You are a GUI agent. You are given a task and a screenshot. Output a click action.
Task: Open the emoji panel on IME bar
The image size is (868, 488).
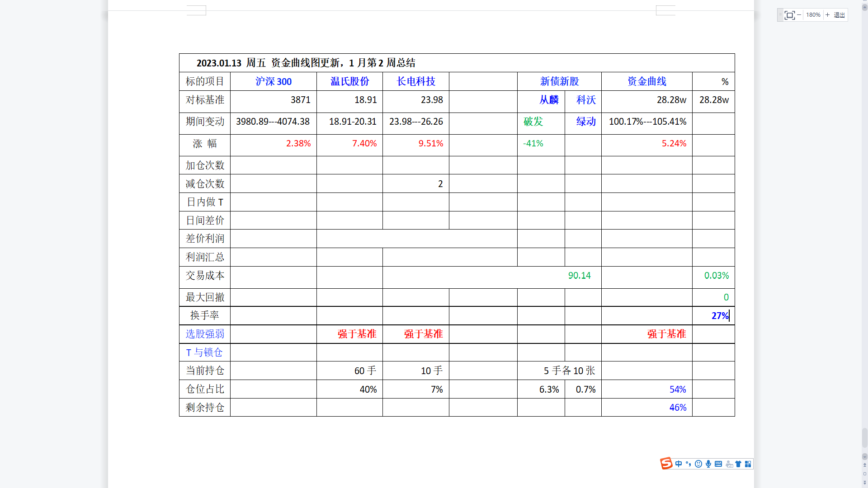point(698,464)
